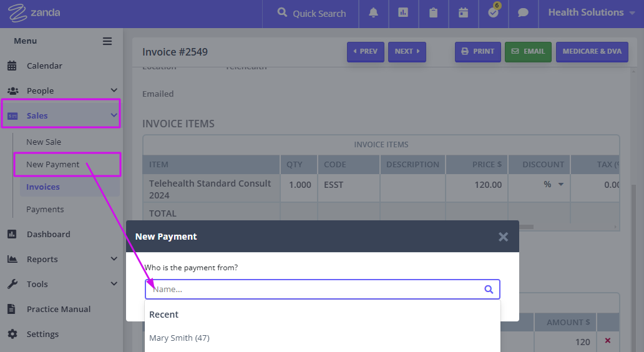Click the Quick Search magnifier icon
Screen dimensions: 644x352
[282, 12]
